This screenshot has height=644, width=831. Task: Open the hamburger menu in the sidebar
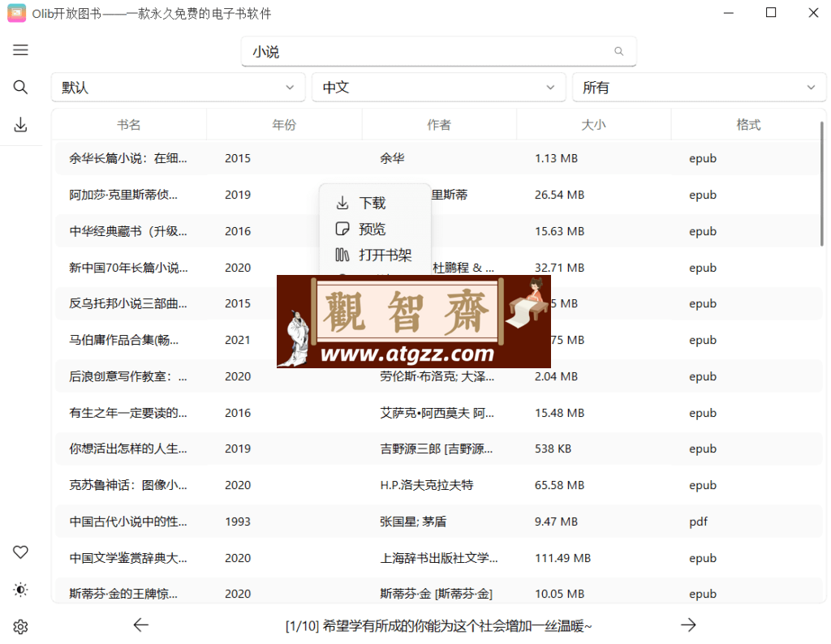(20, 50)
